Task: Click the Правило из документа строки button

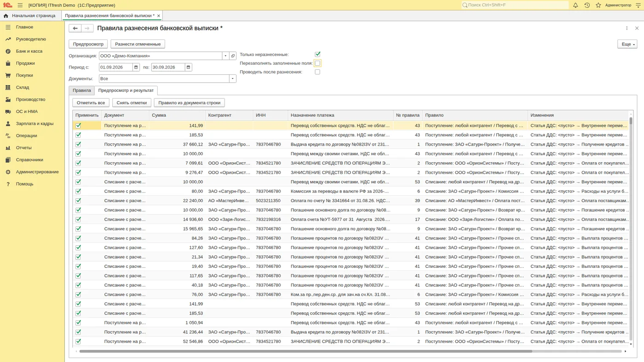Action: coord(190,103)
